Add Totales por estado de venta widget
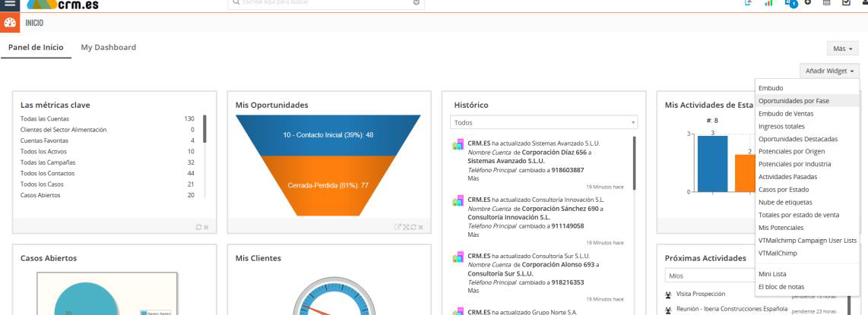Image resolution: width=868 pixels, height=315 pixels. point(807,215)
